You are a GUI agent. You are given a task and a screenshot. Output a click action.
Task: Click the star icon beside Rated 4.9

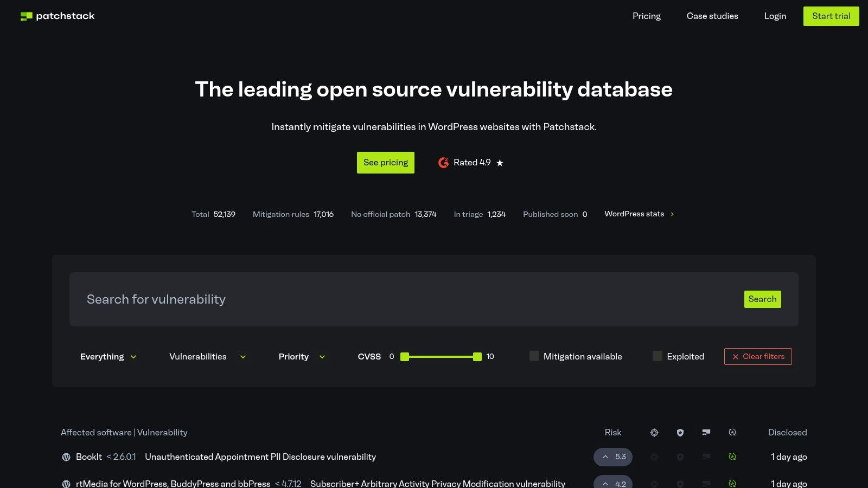pyautogui.click(x=500, y=163)
